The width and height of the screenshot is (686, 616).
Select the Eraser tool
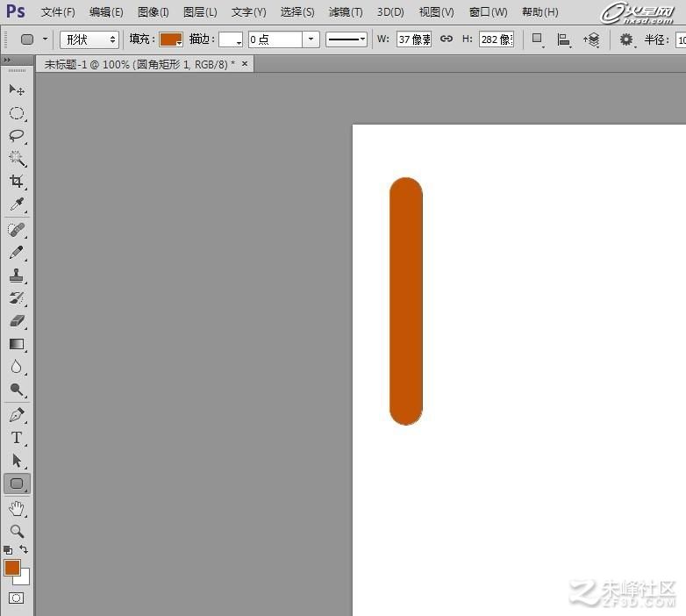(17, 321)
